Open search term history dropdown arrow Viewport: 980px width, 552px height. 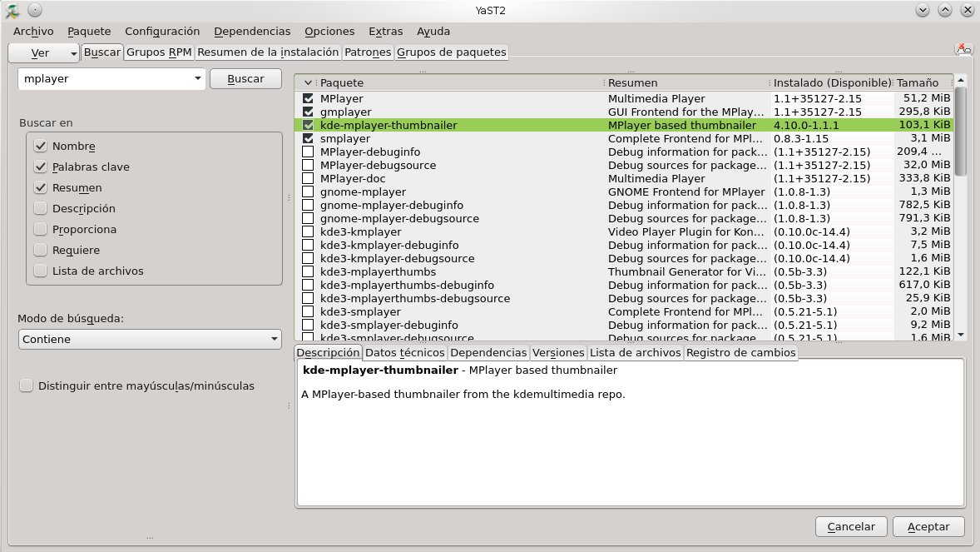click(x=197, y=79)
